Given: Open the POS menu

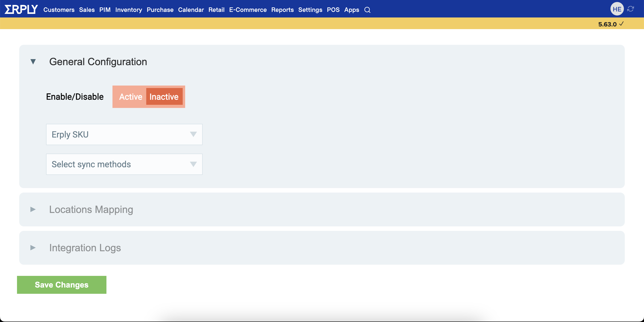Looking at the screenshot, I should point(333,10).
